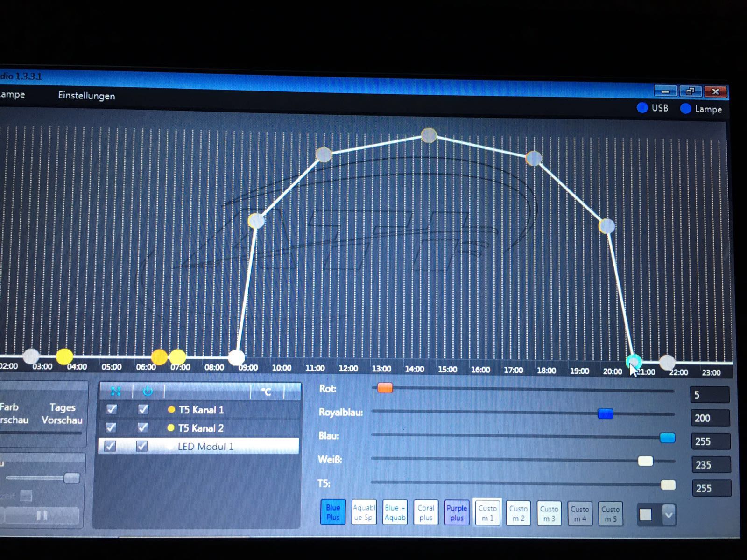Image resolution: width=747 pixels, height=560 pixels.
Task: Expand the color preset dropdown arrow
Action: pyautogui.click(x=669, y=515)
